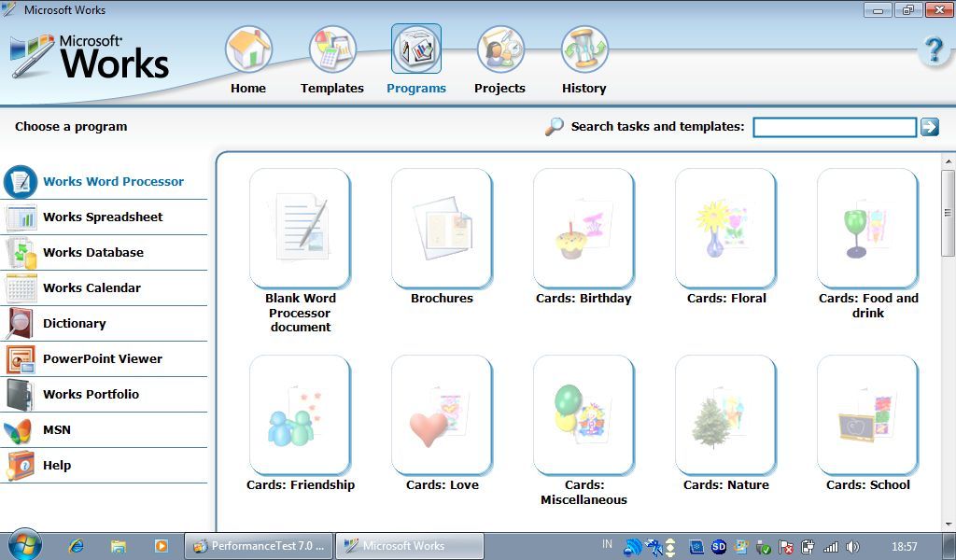Click the template list scrollbar thumb

tap(949, 213)
